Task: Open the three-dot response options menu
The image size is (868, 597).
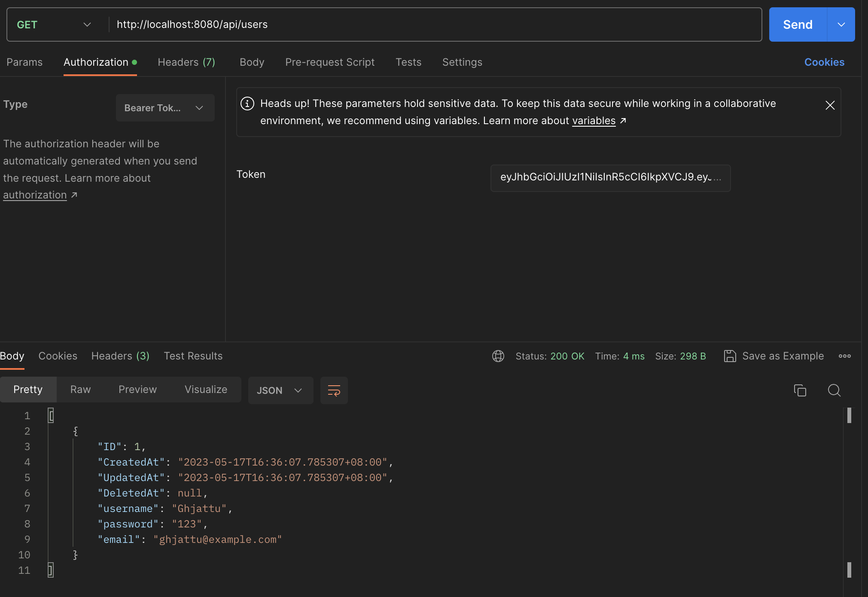Action: [x=844, y=356]
